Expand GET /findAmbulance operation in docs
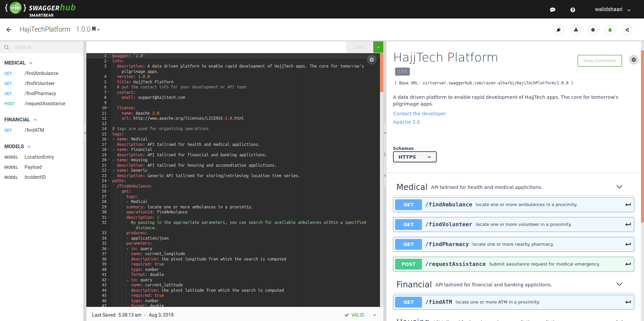Image resolution: width=644 pixels, height=321 pixels. point(513,205)
